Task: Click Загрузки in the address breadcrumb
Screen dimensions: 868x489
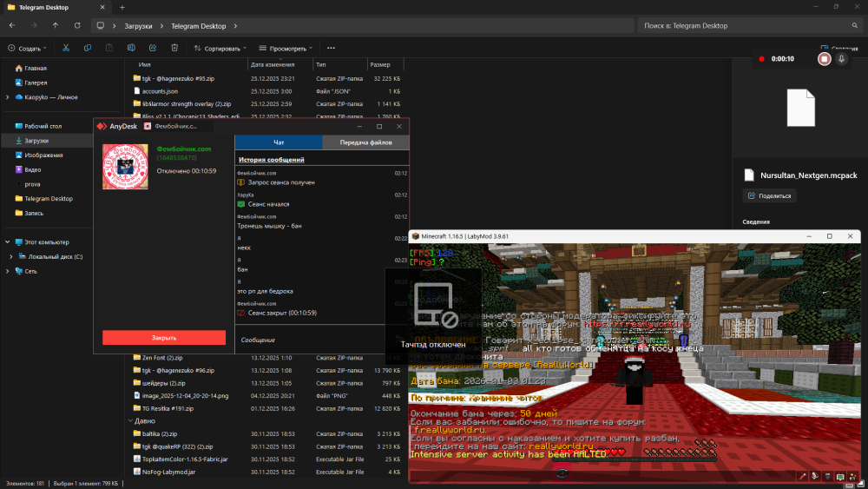Action: coord(138,25)
